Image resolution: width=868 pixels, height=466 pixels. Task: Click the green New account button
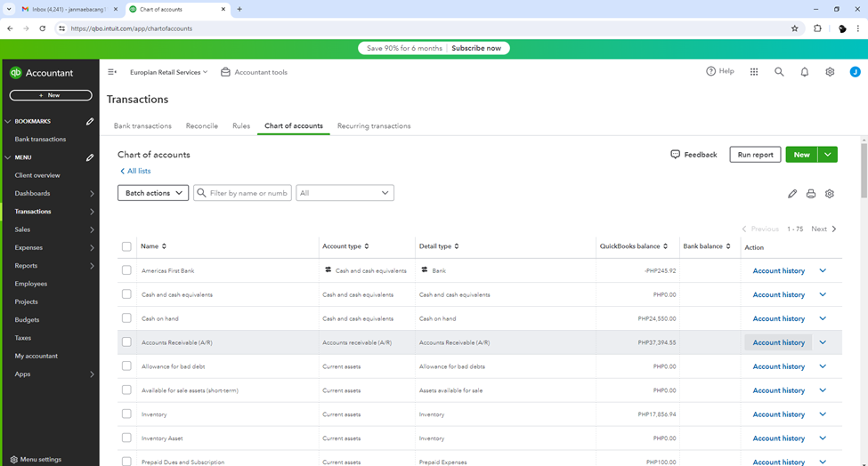click(x=801, y=155)
